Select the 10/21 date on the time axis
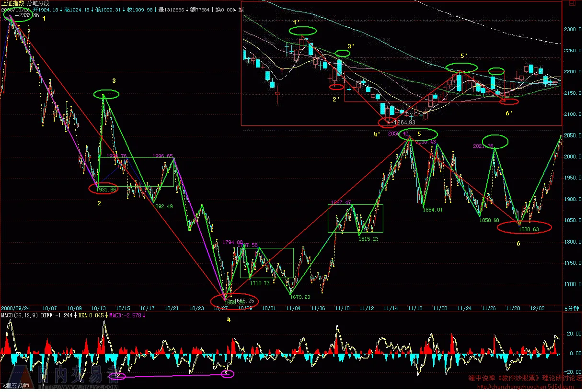 (x=172, y=308)
